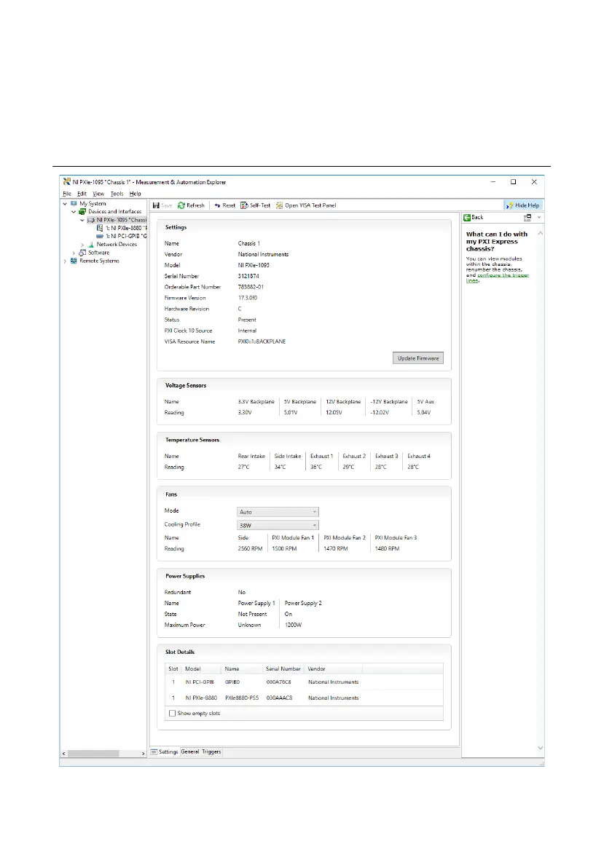Open the Tools menu

pos(117,194)
